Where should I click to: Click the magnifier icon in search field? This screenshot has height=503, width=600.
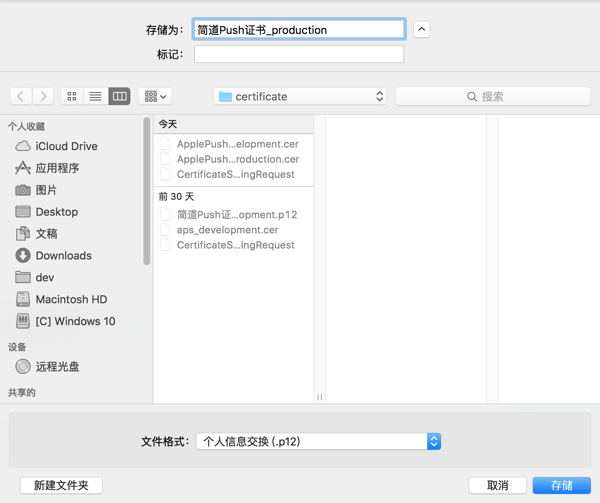472,96
